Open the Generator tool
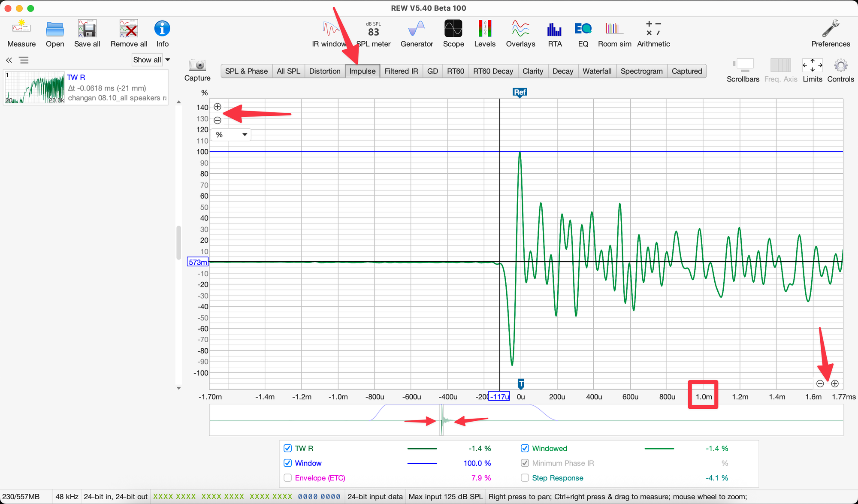Screen dimensions: 858x504 click(x=417, y=29)
